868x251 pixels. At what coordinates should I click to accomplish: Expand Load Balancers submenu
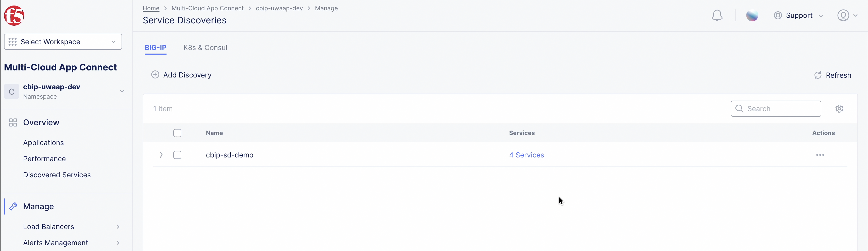[x=118, y=227]
